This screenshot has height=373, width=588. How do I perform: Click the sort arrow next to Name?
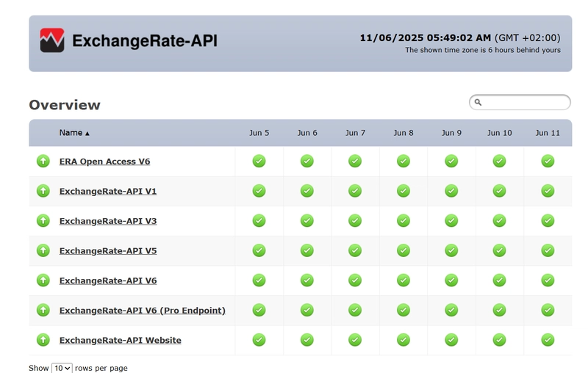87,134
